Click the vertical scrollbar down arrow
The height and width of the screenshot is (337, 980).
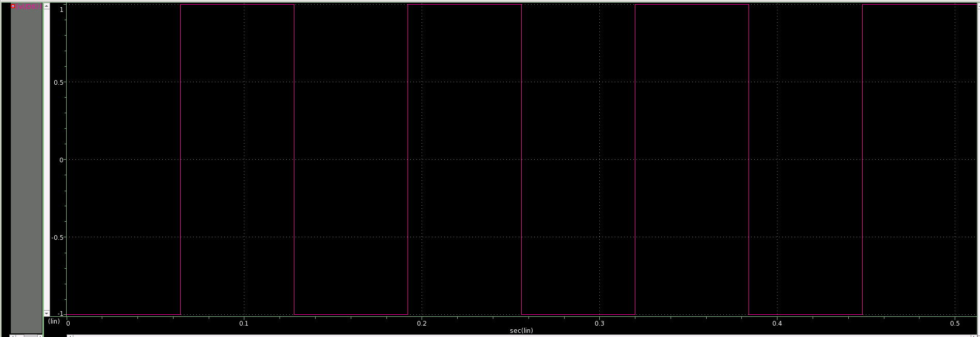46,313
